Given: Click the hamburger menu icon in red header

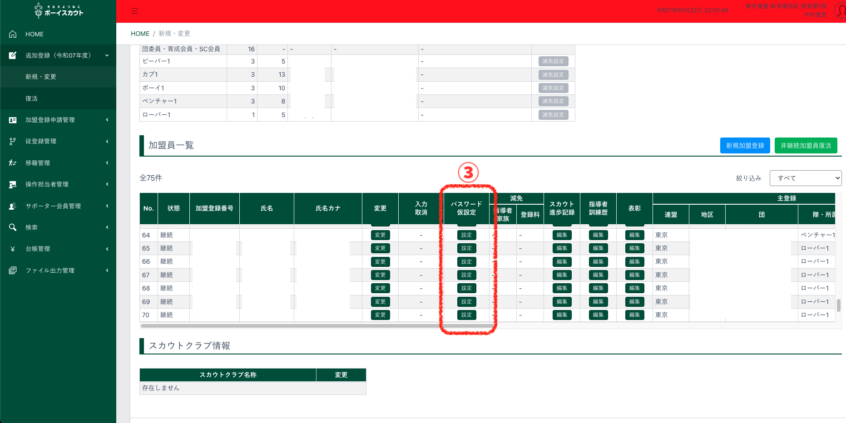Looking at the screenshot, I should [x=135, y=10].
